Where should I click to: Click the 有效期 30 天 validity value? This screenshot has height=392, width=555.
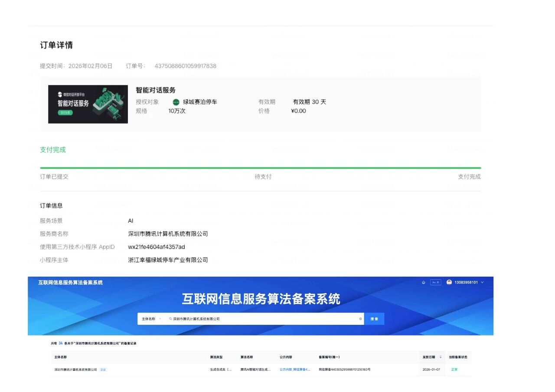coord(310,102)
